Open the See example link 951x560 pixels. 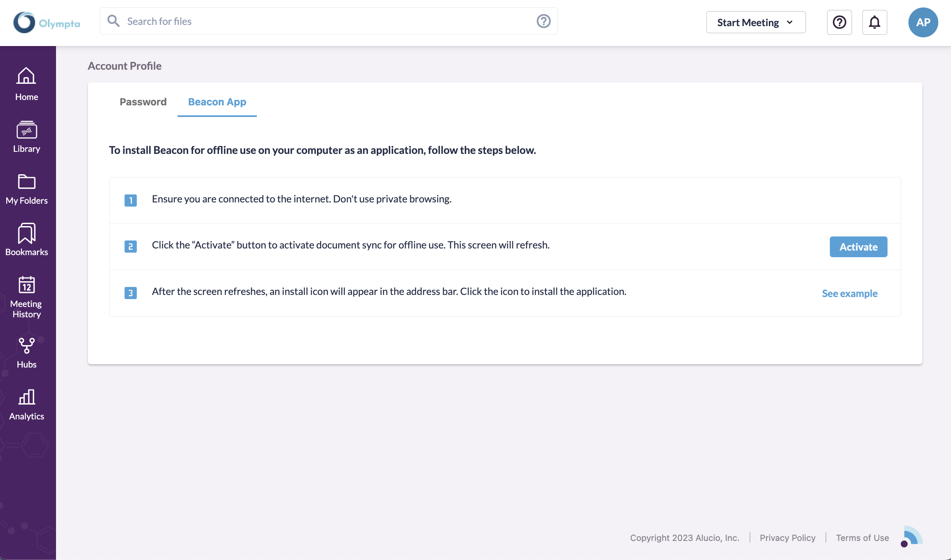click(850, 293)
